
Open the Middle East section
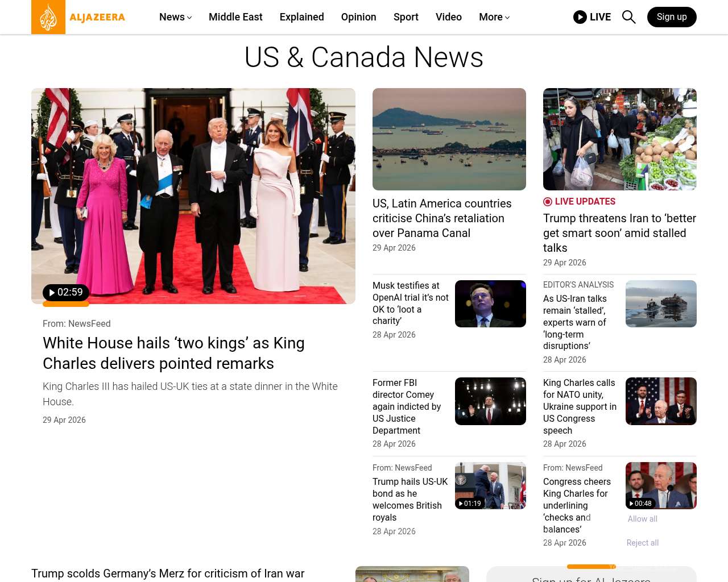pos(235,17)
